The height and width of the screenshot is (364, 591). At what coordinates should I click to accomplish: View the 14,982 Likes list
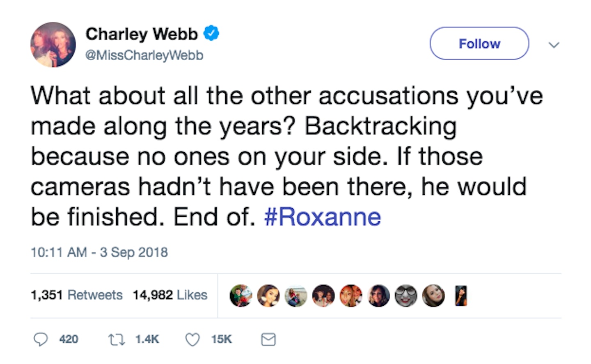[170, 295]
